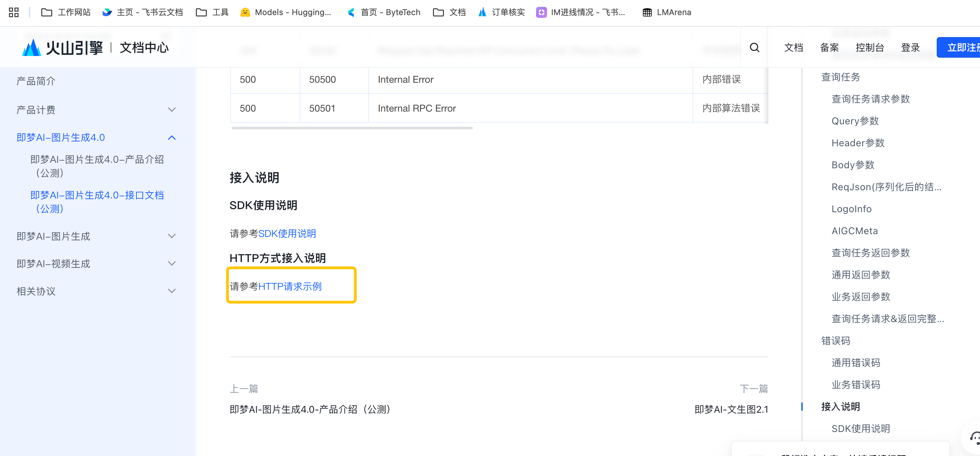Expand the 即梦AI-视频生成 section
The height and width of the screenshot is (456, 980).
171,264
